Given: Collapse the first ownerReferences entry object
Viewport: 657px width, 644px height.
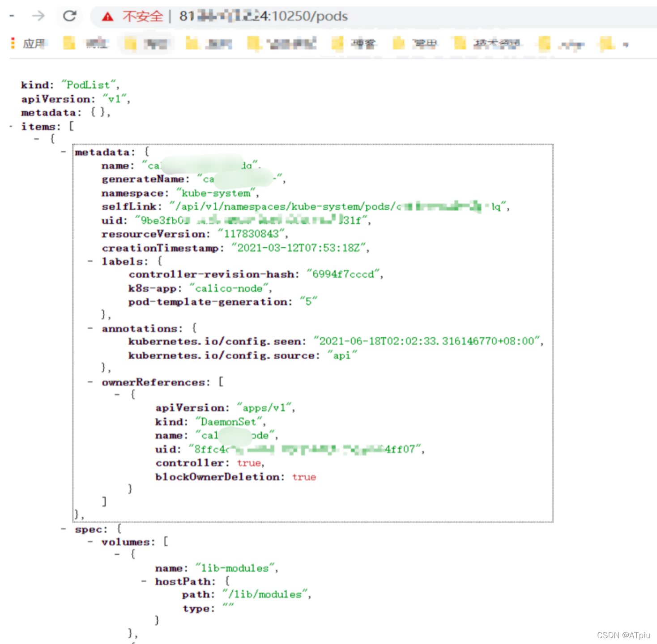Looking at the screenshot, I should pyautogui.click(x=117, y=394).
